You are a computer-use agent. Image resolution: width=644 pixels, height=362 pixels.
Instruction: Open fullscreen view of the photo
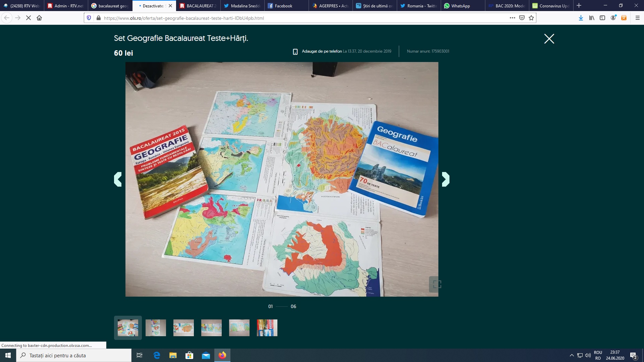[x=437, y=284]
